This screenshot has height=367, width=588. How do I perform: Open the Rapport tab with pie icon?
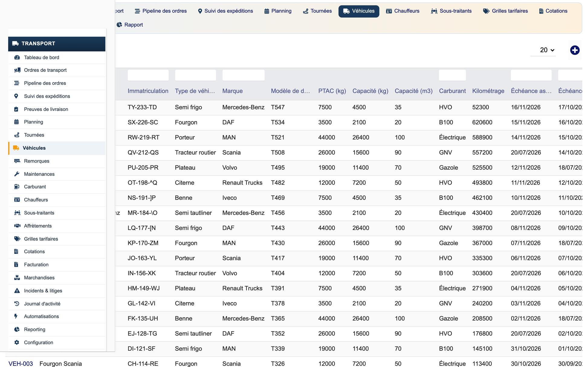click(x=130, y=25)
